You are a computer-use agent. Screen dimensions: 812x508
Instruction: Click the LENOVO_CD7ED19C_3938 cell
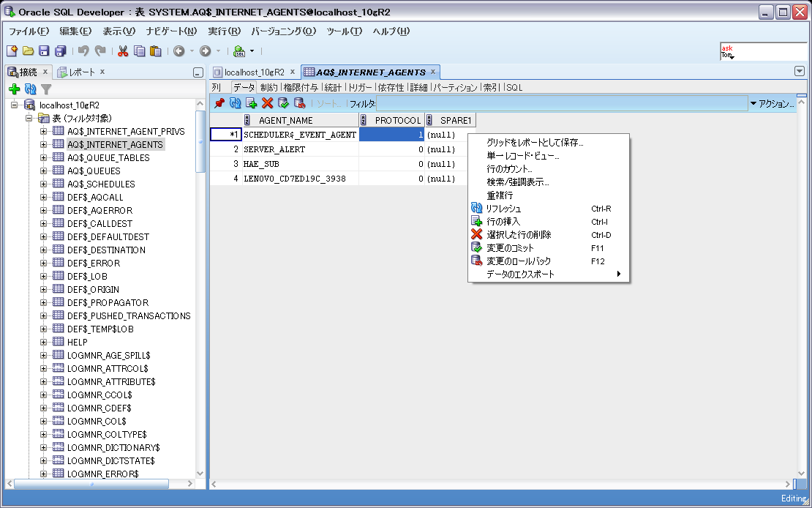[301, 179]
